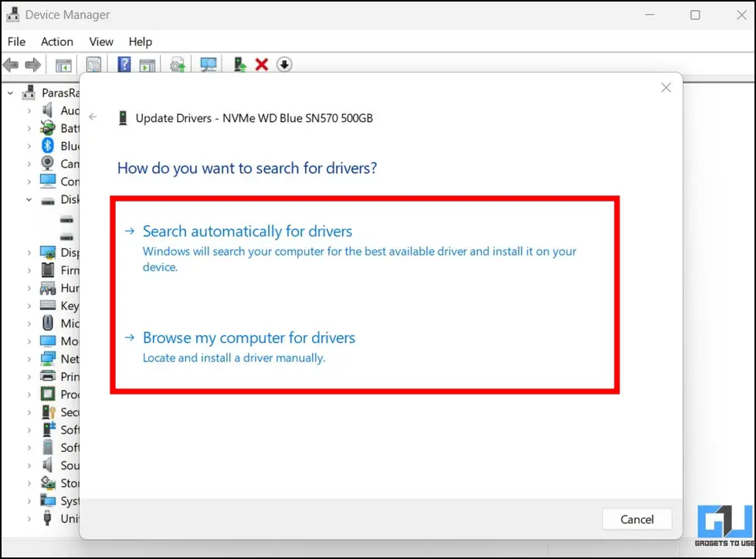Close the Update Drivers dialog with X
Viewport: 756px width, 559px height.
click(666, 87)
